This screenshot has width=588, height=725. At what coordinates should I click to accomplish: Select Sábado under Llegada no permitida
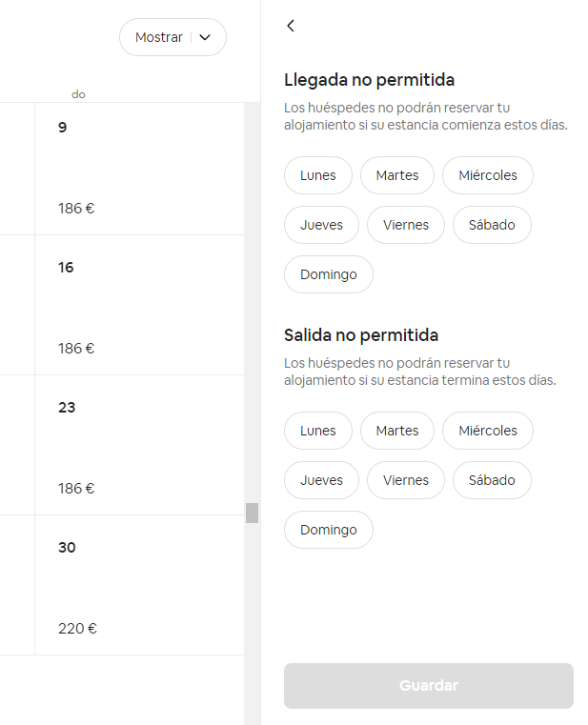click(492, 225)
